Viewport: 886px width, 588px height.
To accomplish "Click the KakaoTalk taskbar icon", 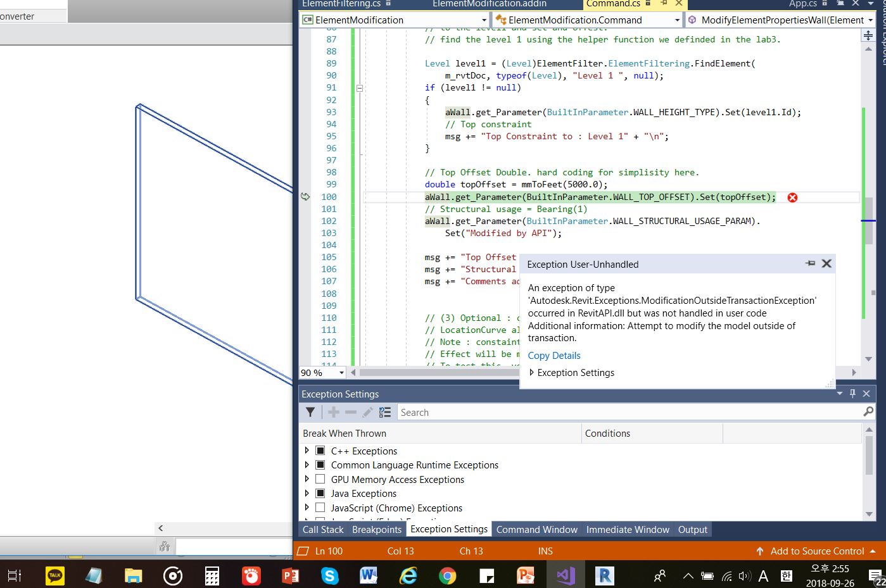I will point(55,575).
